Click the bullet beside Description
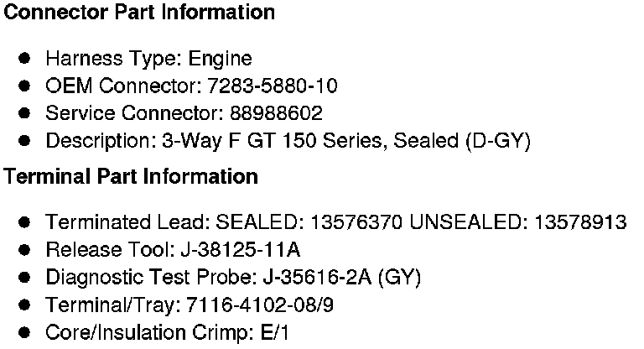Viewport: 644px width, 349px height. [25, 141]
